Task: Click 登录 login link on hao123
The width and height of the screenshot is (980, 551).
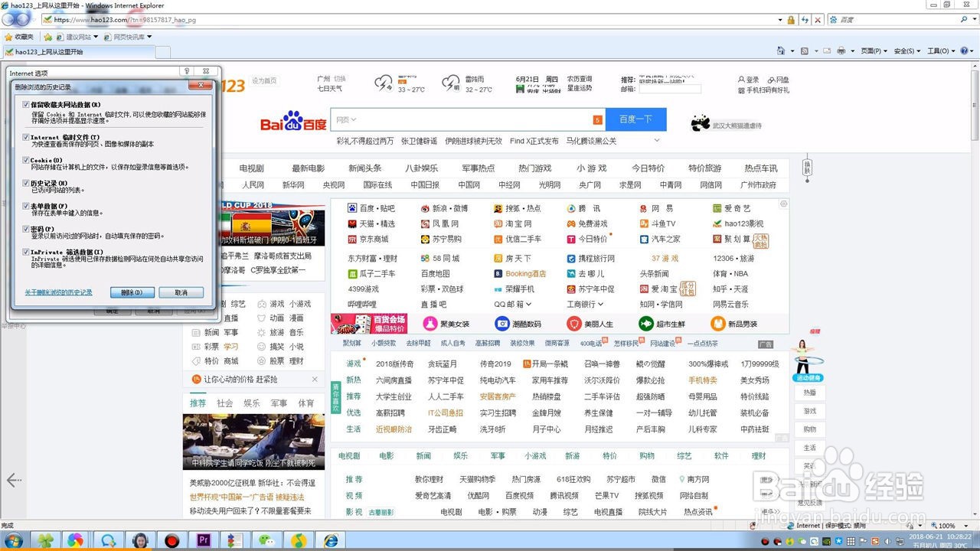Action: click(x=748, y=80)
